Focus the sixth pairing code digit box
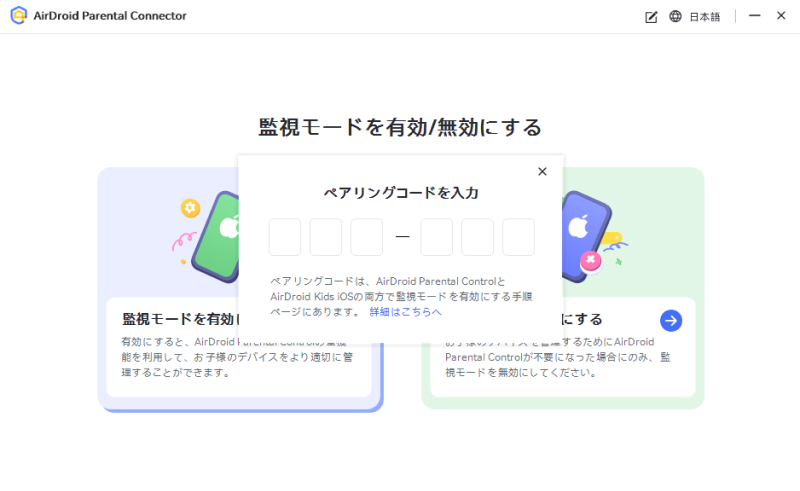 518,237
